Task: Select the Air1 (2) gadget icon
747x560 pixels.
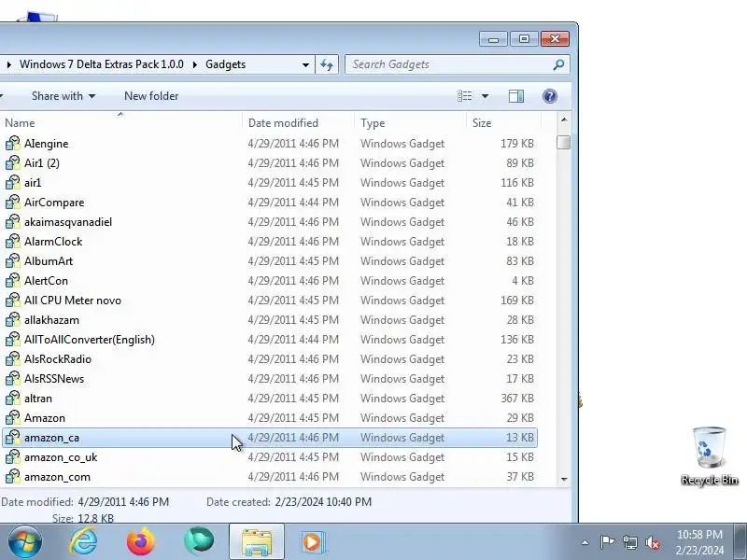Action: (13, 162)
